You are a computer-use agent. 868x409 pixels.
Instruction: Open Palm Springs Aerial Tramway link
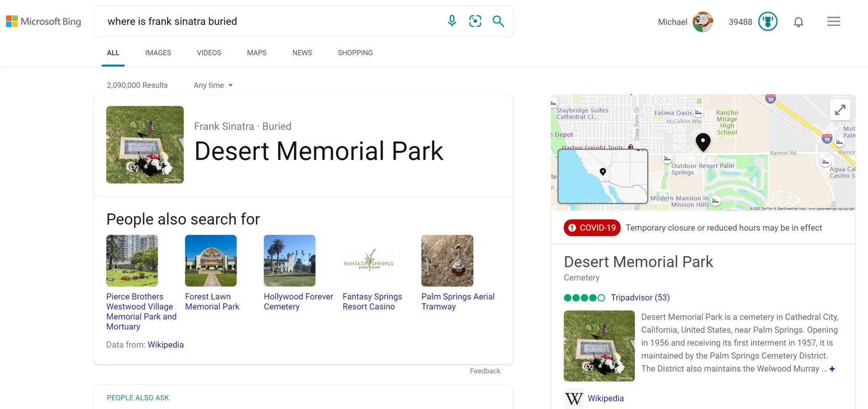tap(458, 302)
